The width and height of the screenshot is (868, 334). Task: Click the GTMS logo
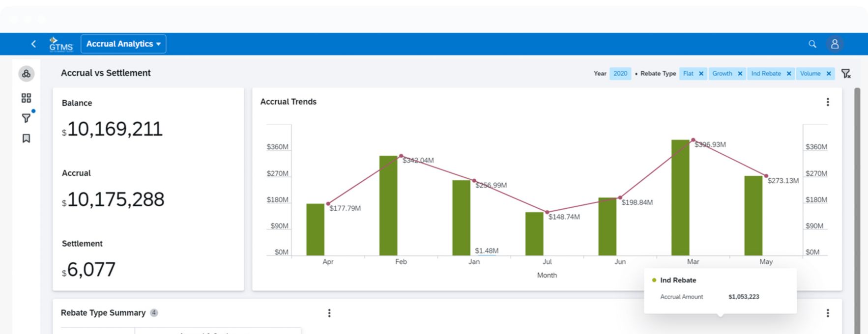61,44
